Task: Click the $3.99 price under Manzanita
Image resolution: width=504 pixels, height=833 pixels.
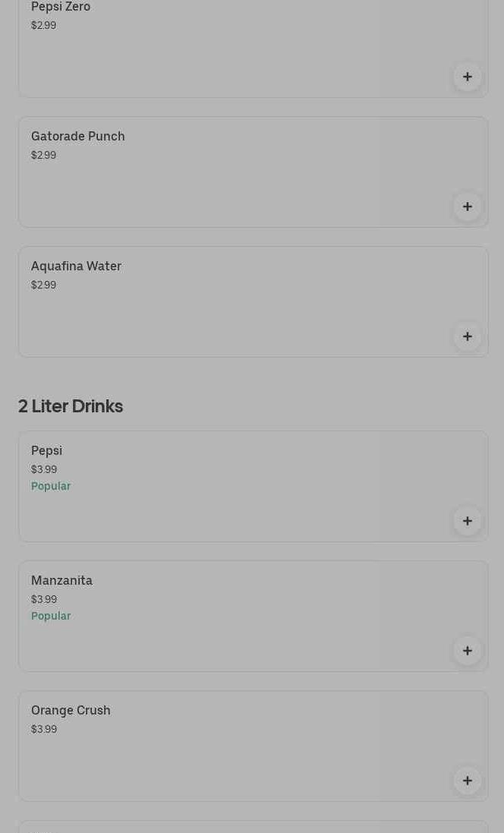Action: pyautogui.click(x=44, y=599)
